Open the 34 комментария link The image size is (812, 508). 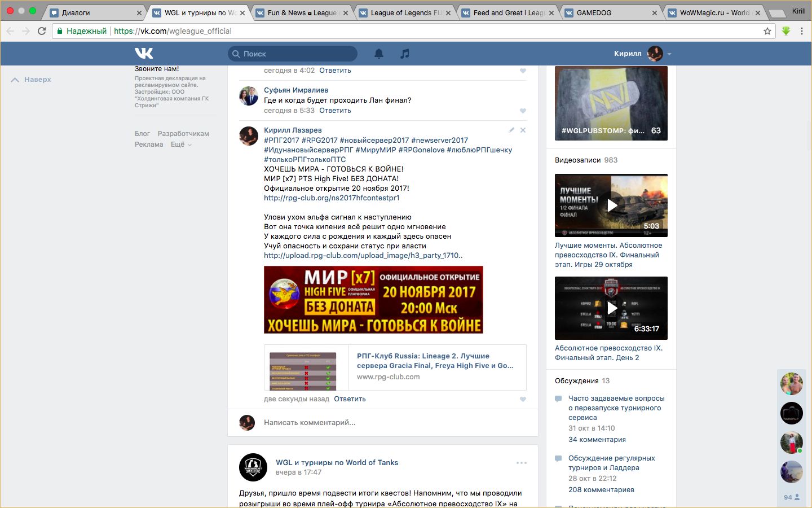coord(597,440)
